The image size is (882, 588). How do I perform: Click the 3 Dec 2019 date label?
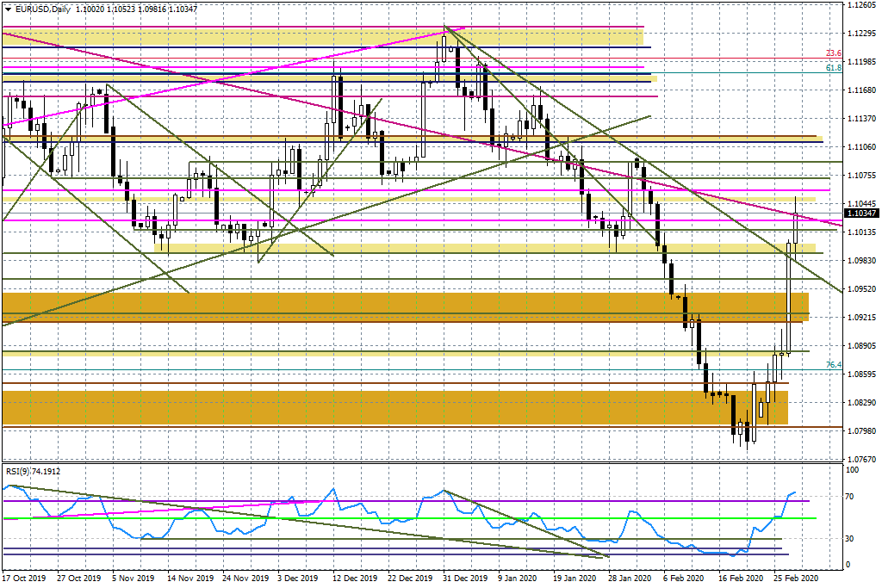298,578
